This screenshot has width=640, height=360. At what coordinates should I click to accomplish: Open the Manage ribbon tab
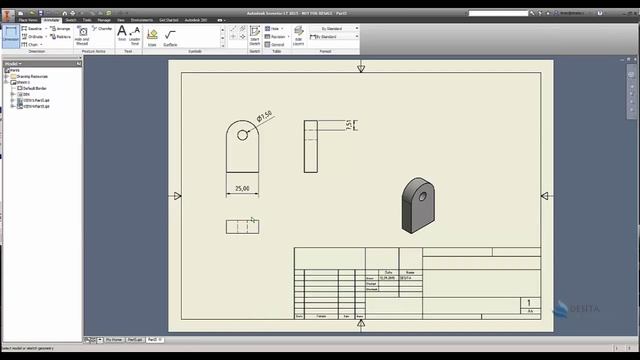[x=104, y=20]
